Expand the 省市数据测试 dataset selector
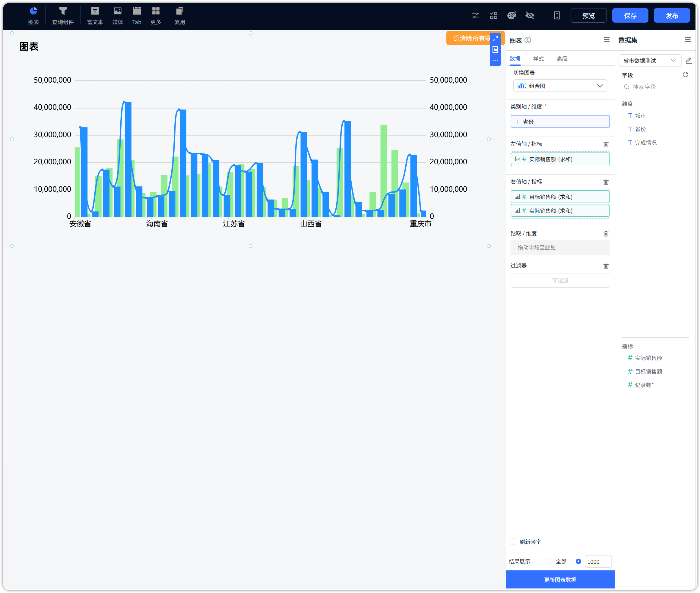 tap(650, 61)
